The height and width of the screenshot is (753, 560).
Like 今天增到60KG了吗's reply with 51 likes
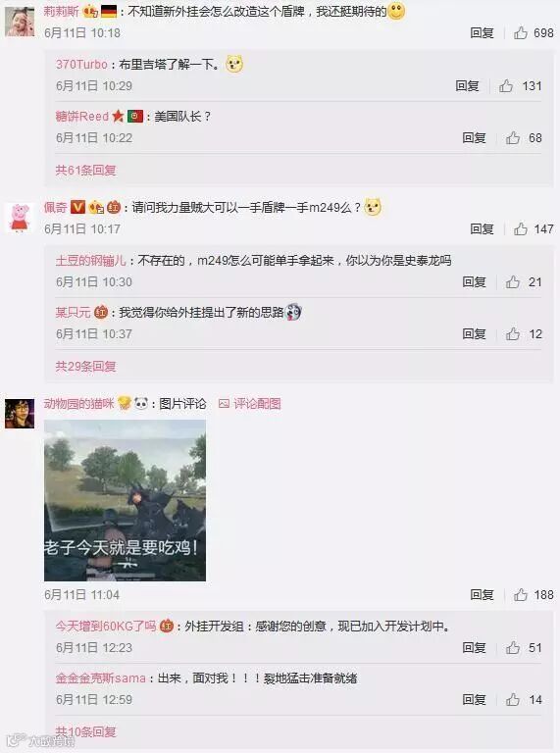click(x=513, y=648)
